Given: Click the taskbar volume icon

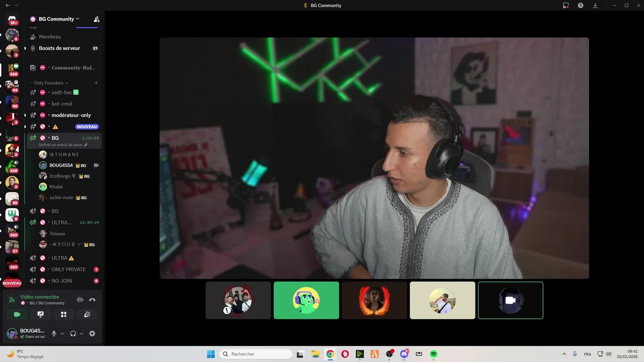Looking at the screenshot, I should [608, 354].
